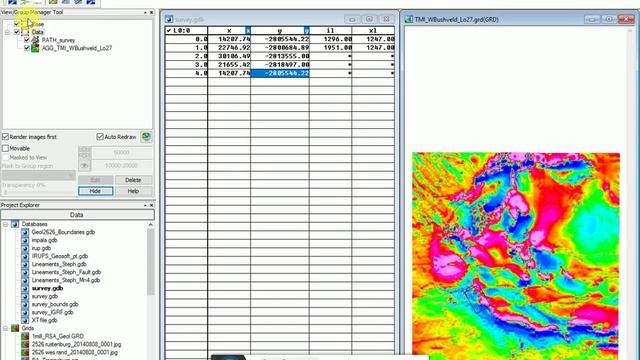Click the highlighted y cell -2805544.22 in row 4.0

[280, 73]
